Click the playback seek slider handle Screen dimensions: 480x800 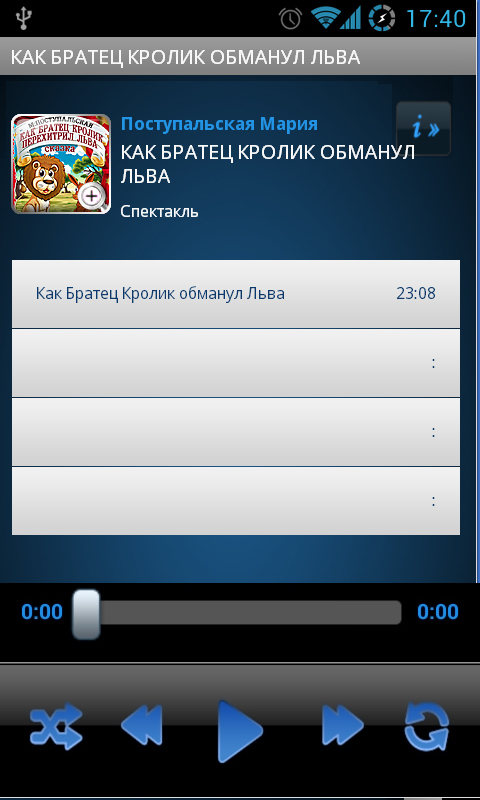click(x=86, y=614)
